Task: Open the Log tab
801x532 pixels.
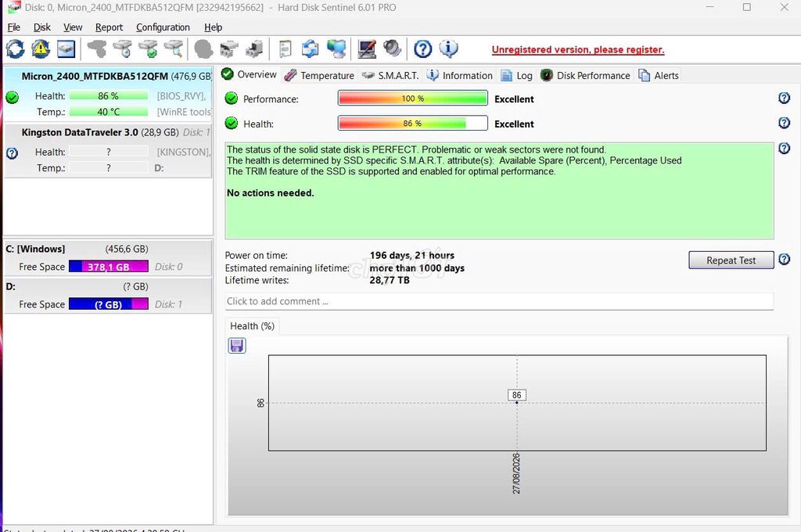Action: pos(516,75)
